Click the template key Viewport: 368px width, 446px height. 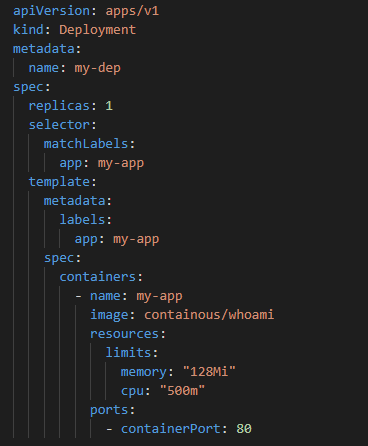pyautogui.click(x=59, y=182)
